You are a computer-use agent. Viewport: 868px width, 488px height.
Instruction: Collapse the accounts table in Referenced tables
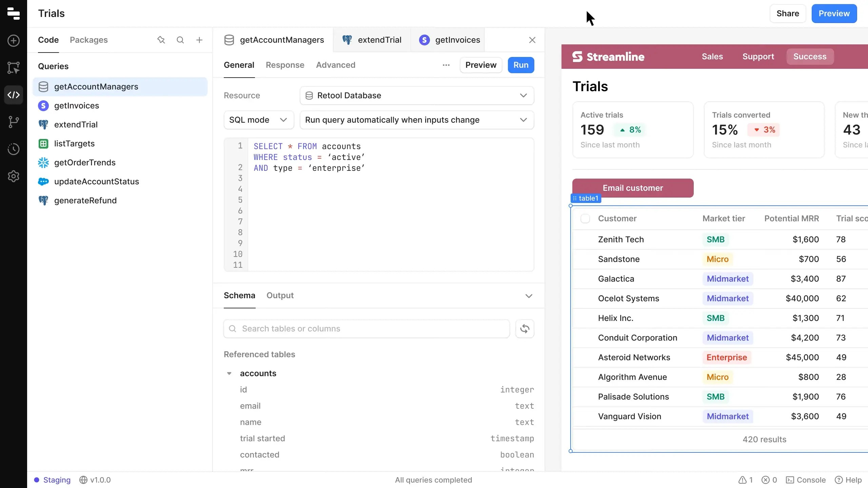229,373
